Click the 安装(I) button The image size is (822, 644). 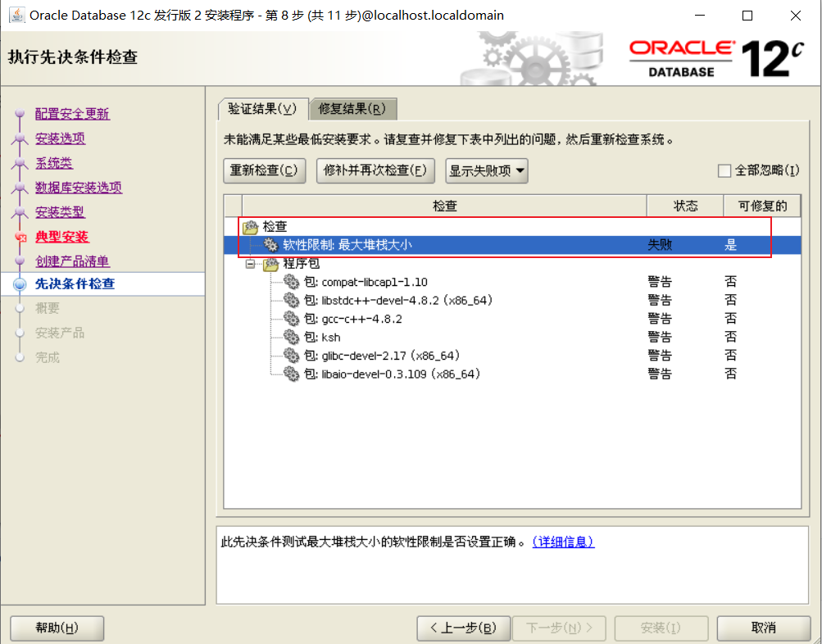661,628
